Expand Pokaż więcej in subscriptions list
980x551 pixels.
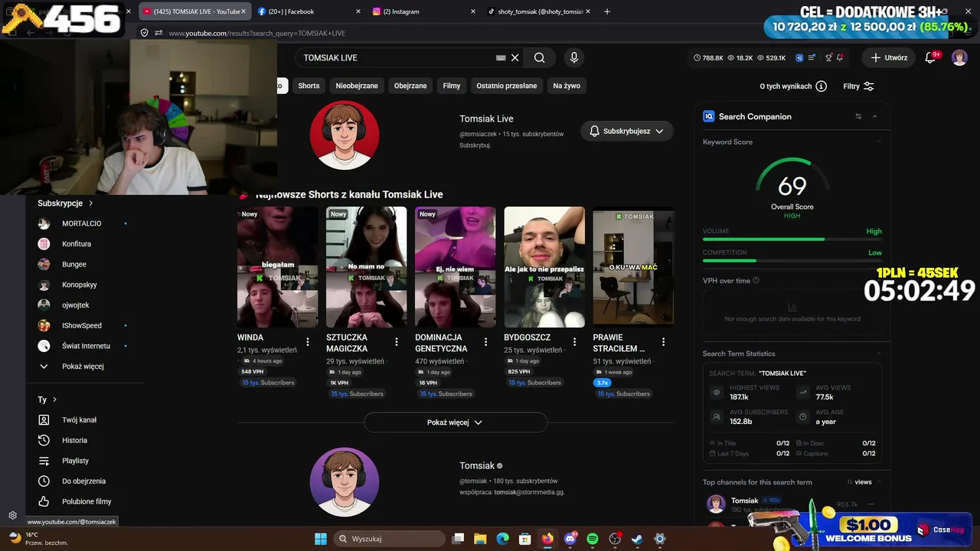[x=84, y=367]
